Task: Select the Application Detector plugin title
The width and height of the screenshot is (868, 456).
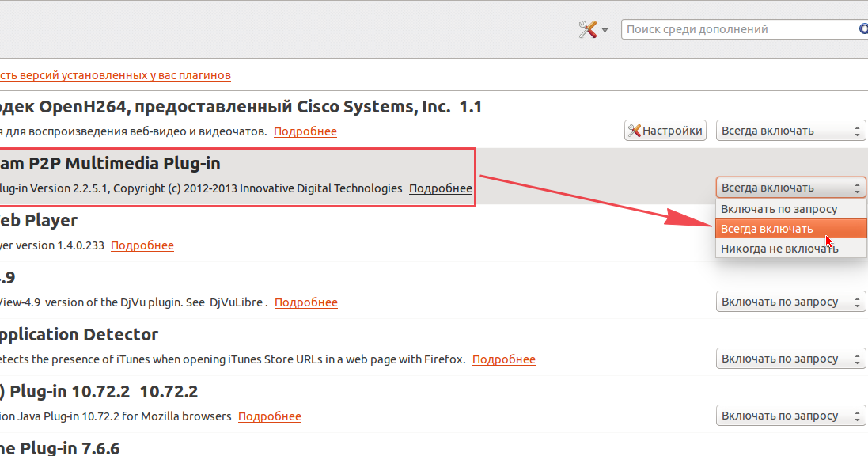Action: click(78, 335)
